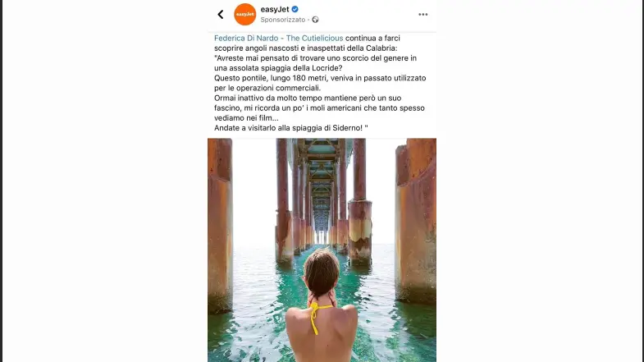Click the large rusty pillar at photo's right edge
Screen dimensions: 644x362
click(416, 220)
